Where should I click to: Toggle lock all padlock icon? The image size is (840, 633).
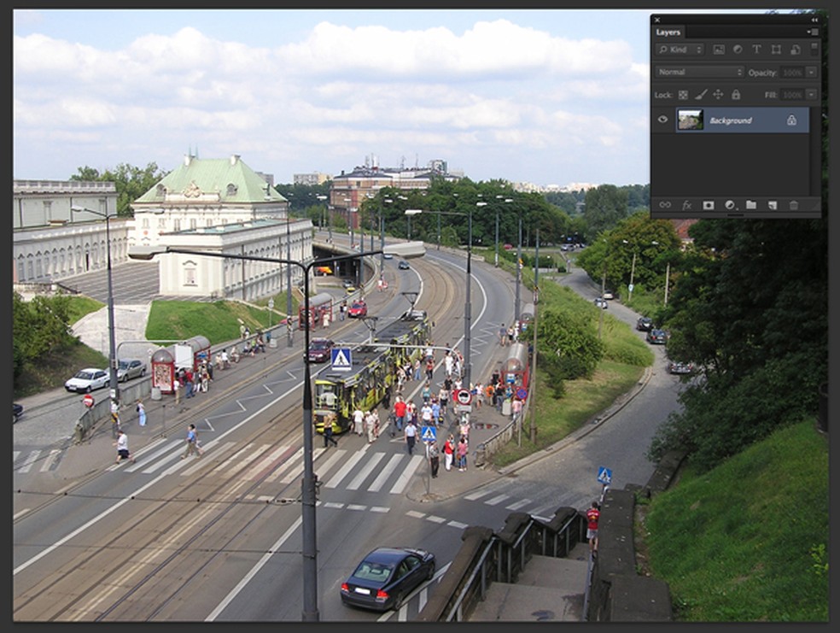736,95
